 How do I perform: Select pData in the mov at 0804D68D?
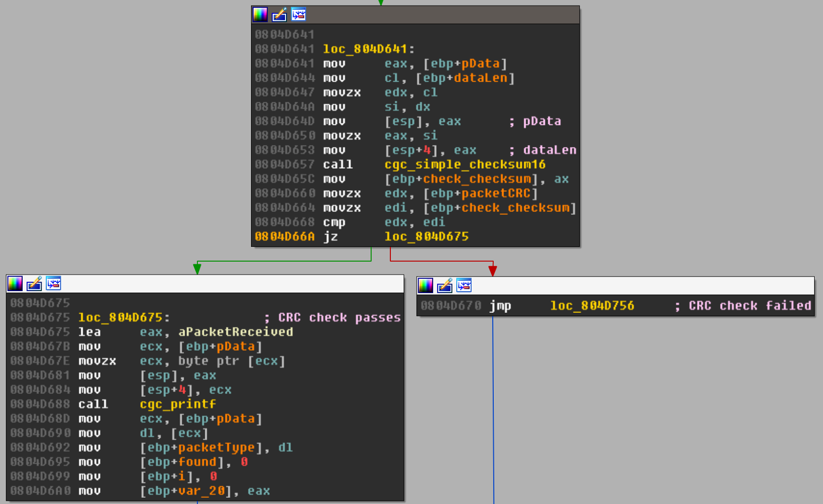236,419
